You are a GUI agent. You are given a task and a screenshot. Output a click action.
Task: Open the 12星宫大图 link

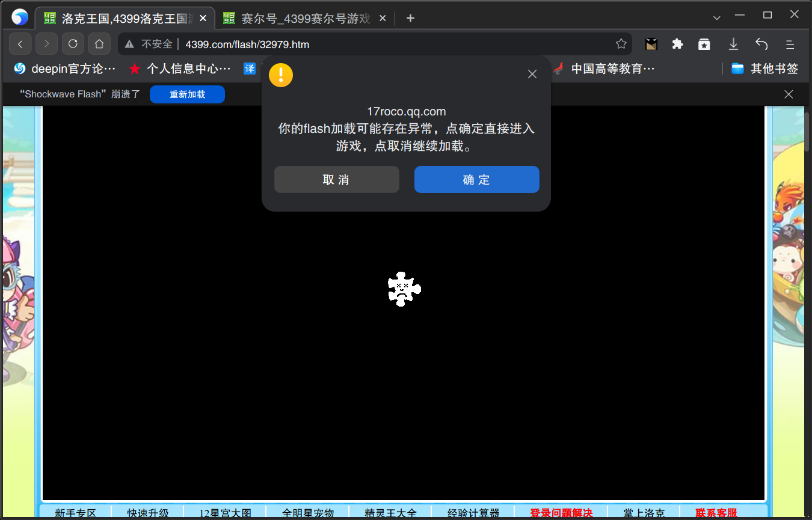point(226,513)
